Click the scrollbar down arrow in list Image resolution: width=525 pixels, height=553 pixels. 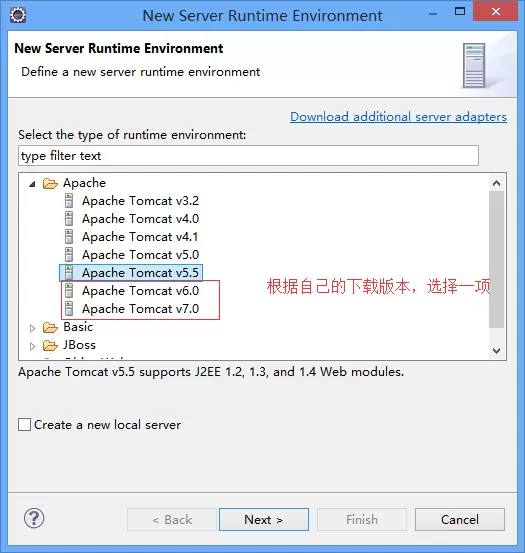(496, 351)
